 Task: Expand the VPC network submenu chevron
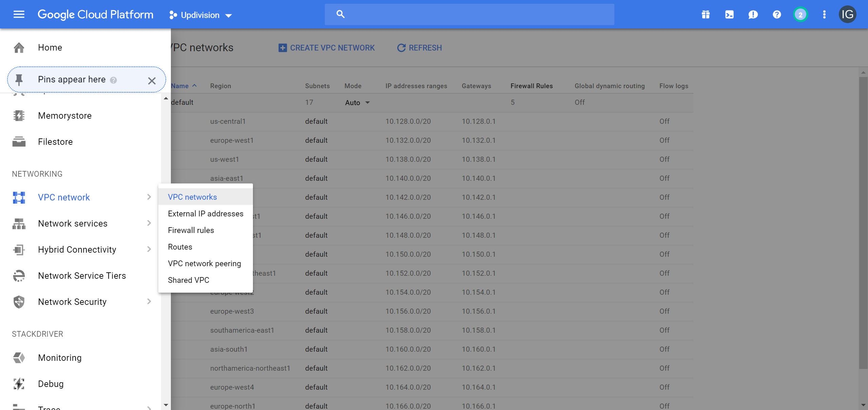[x=149, y=197]
